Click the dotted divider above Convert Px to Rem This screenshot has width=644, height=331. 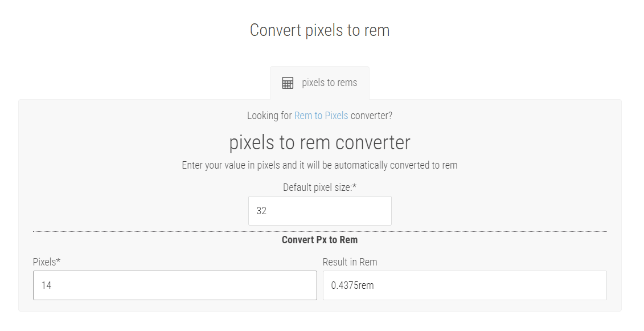[319, 232]
